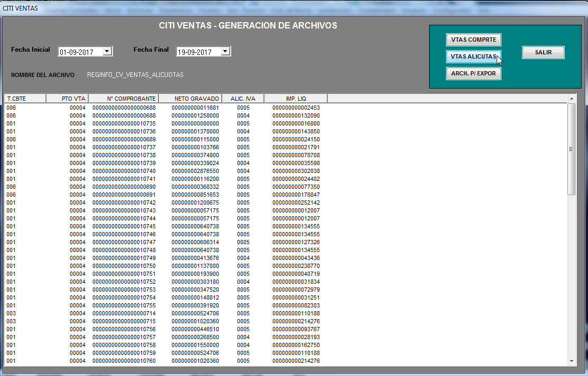The image size is (588, 376).
Task: Click comprobante number ending in 000689
Action: click(x=124, y=139)
